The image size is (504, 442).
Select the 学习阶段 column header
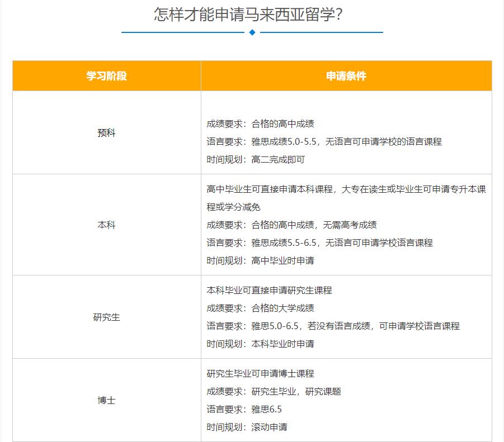point(106,75)
